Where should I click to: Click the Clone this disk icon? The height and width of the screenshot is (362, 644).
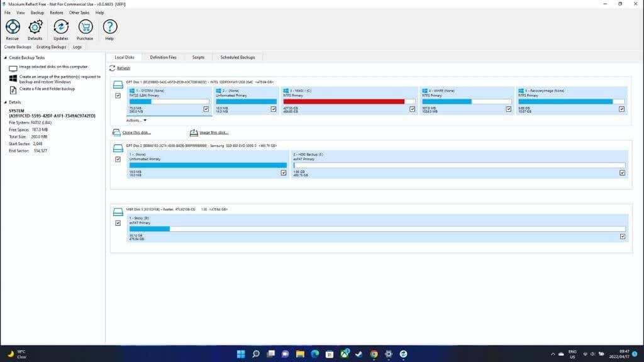click(x=116, y=133)
